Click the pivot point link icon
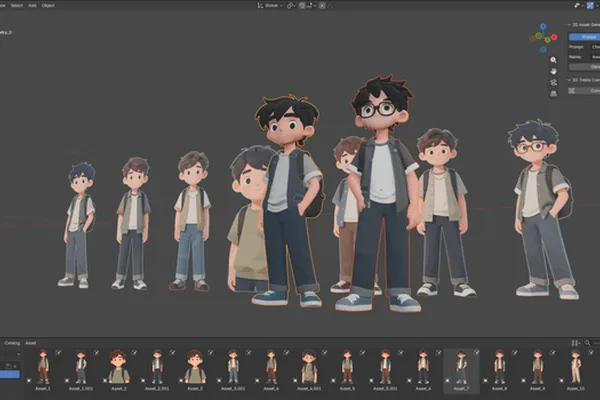The width and height of the screenshot is (600, 400). click(x=290, y=5)
